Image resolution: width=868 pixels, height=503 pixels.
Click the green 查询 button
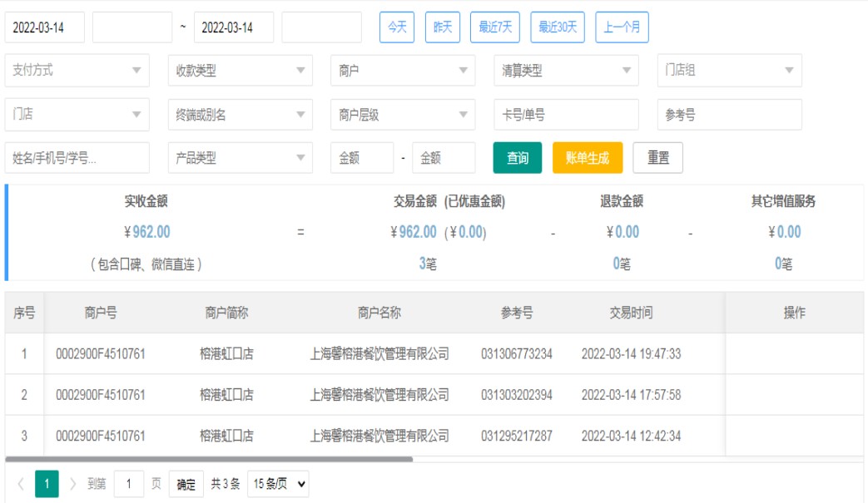tap(518, 158)
